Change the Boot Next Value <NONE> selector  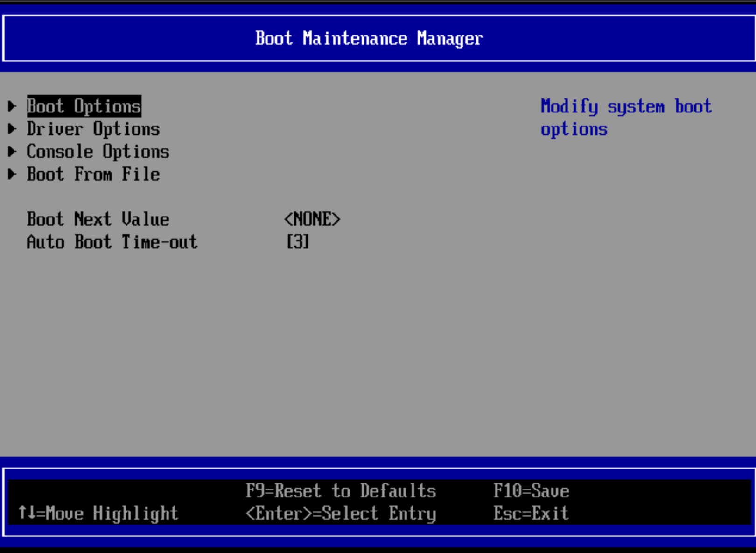pyautogui.click(x=312, y=219)
